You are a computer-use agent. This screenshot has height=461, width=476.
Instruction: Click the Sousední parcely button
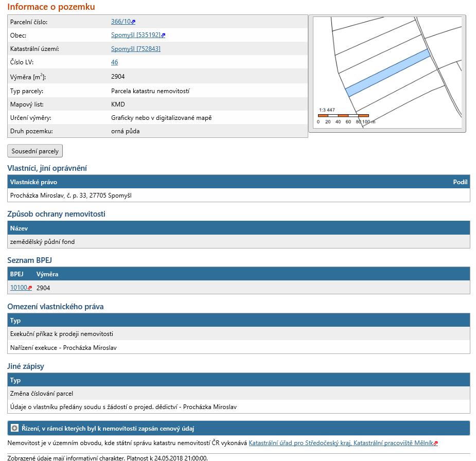[x=35, y=151]
